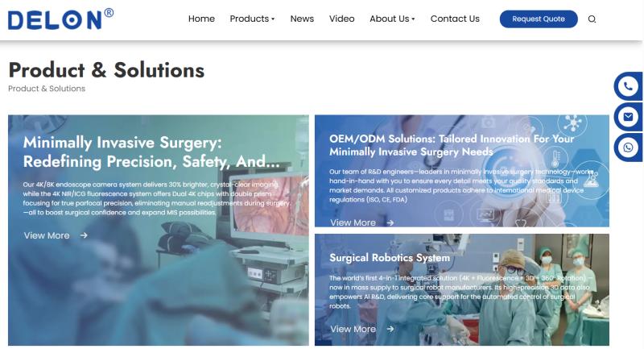Click the search magnifier icon
Screen dimensions: 644x349
click(592, 19)
